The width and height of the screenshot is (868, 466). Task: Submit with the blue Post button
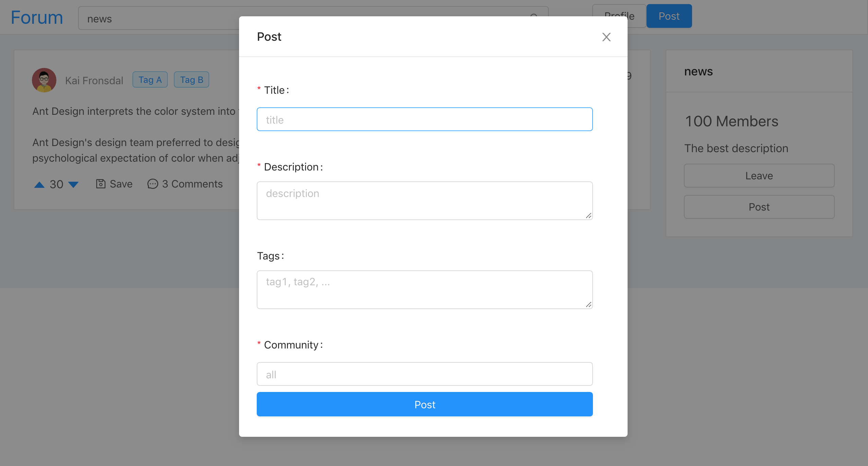(x=424, y=405)
